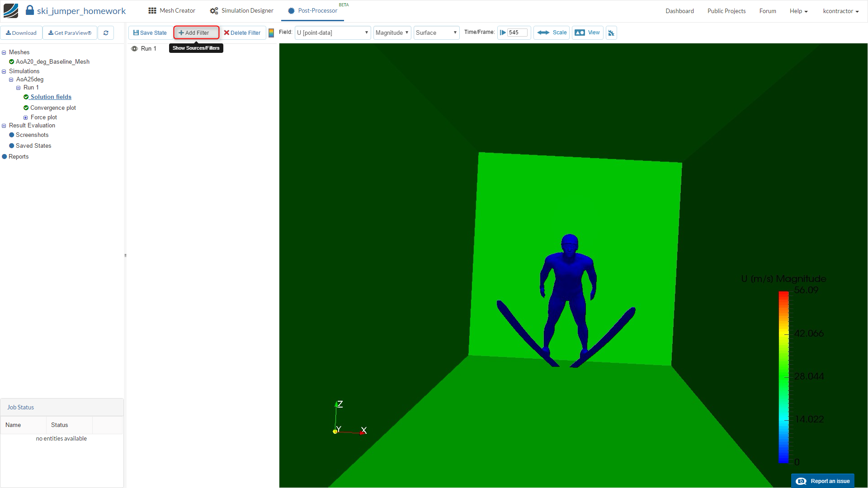868x488 pixels.
Task: Collapse the Meshes tree node
Action: (4, 52)
